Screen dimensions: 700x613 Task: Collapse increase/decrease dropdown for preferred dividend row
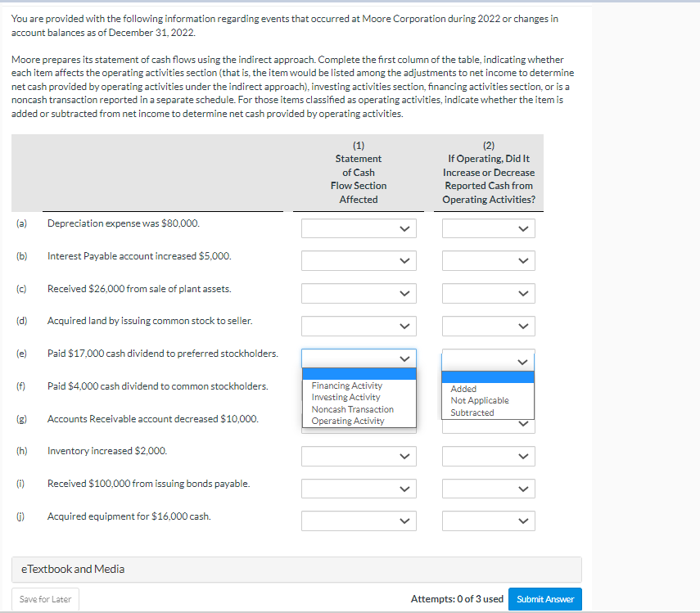[x=489, y=359]
